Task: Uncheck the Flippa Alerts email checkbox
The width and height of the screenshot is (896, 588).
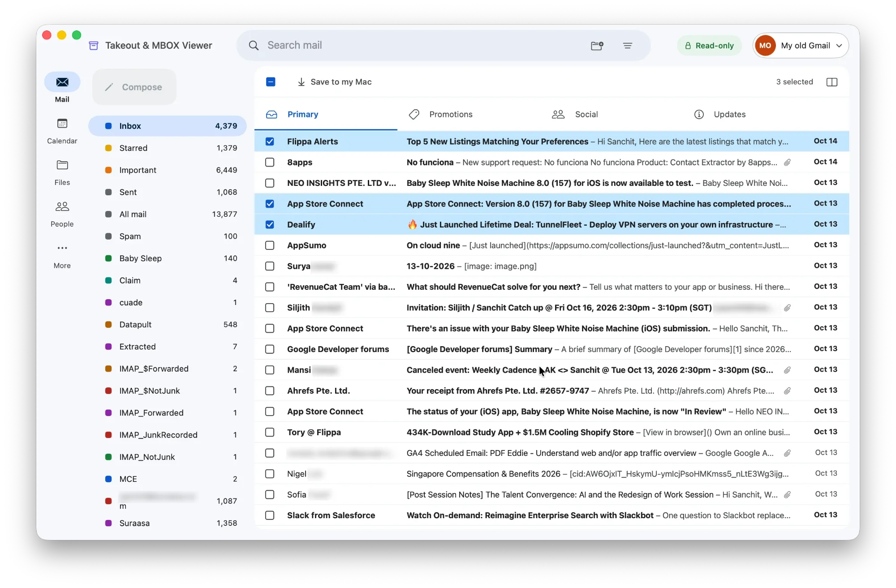Action: [x=270, y=142]
